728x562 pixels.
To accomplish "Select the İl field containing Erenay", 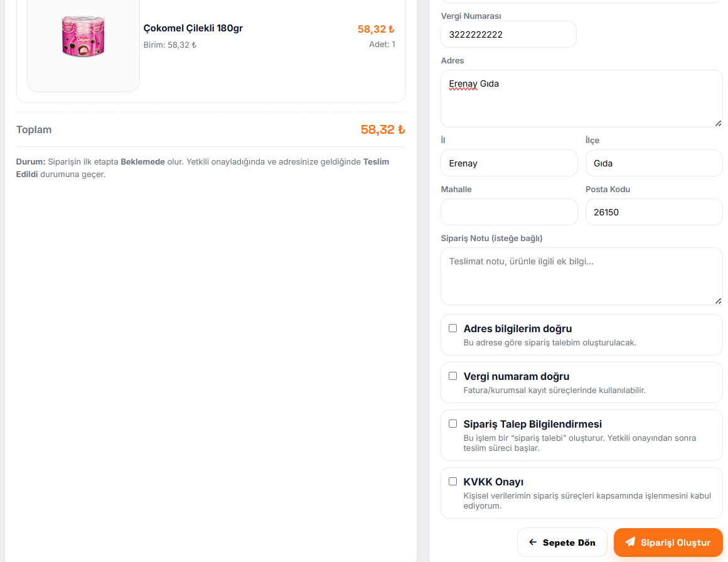I will coord(508,163).
